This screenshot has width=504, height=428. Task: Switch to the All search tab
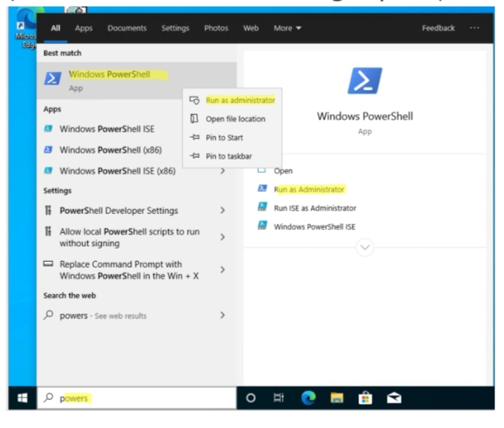point(55,28)
